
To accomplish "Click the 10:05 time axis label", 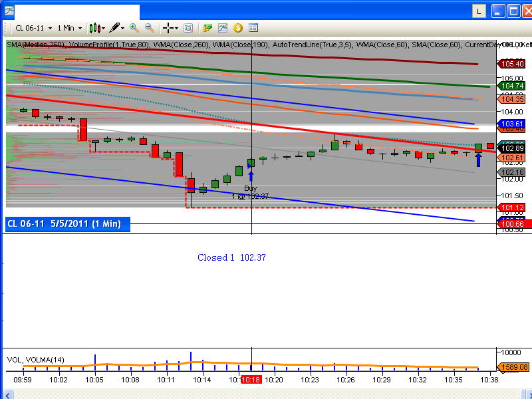I will pyautogui.click(x=94, y=380).
